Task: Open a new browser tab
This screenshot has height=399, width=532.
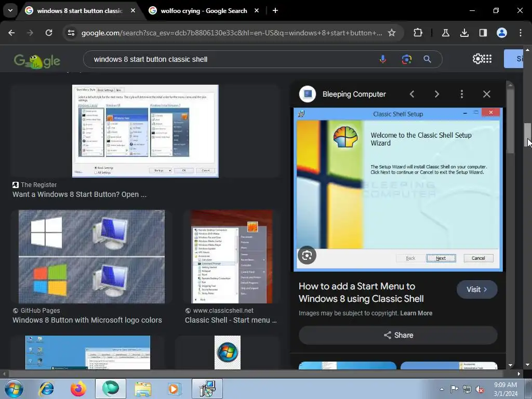Action: [275, 10]
